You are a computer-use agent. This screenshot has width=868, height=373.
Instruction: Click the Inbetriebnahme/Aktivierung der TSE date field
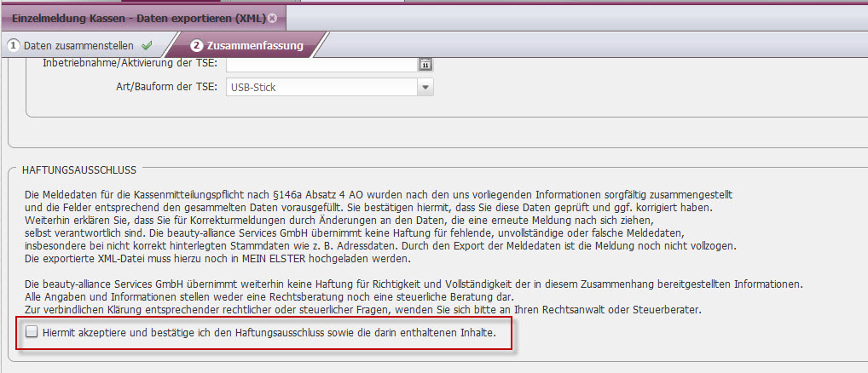[321, 64]
